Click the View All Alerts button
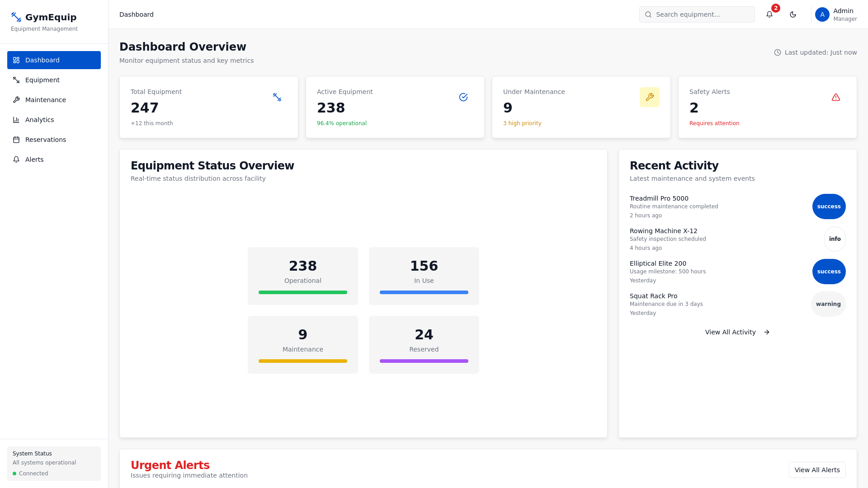 click(816, 470)
